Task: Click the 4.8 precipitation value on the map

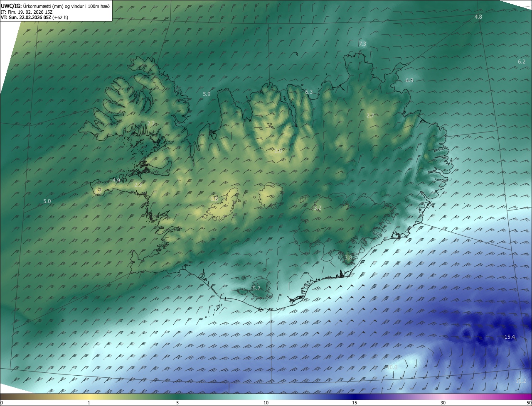Action: click(478, 17)
